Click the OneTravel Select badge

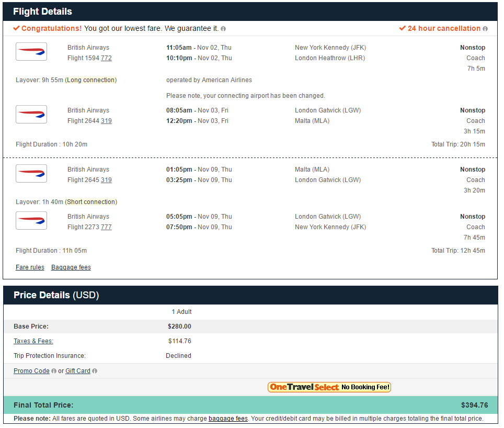pos(329,387)
